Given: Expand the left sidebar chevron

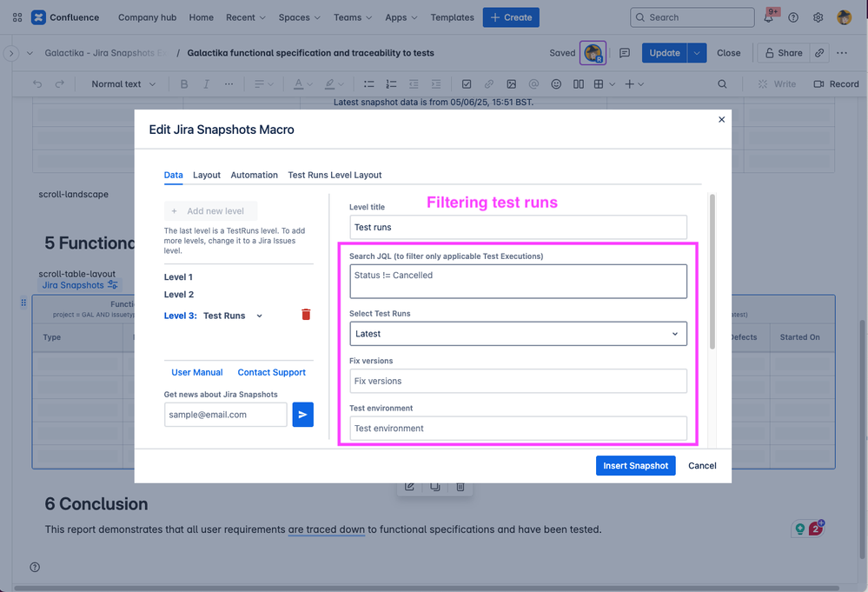Looking at the screenshot, I should pos(11,53).
